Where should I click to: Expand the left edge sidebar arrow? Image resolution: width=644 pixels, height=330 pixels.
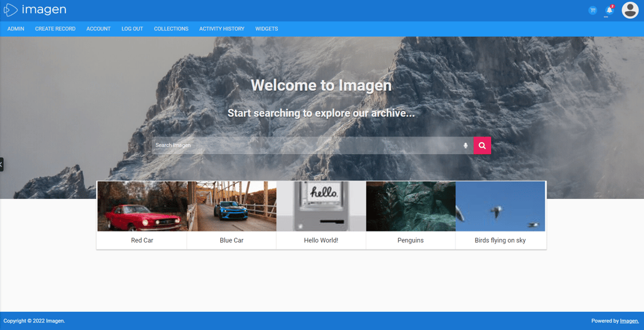[x=2, y=164]
